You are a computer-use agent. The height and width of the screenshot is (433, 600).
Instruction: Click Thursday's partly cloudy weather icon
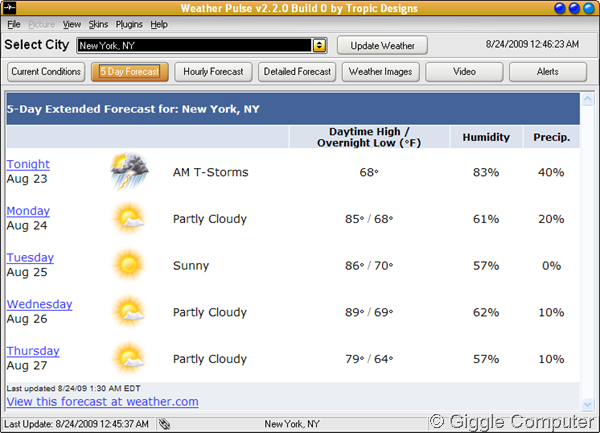(x=129, y=358)
